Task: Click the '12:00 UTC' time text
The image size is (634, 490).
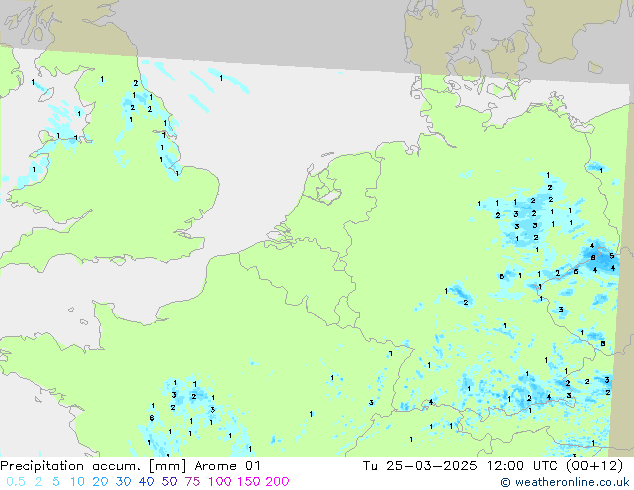Action: pos(524,466)
